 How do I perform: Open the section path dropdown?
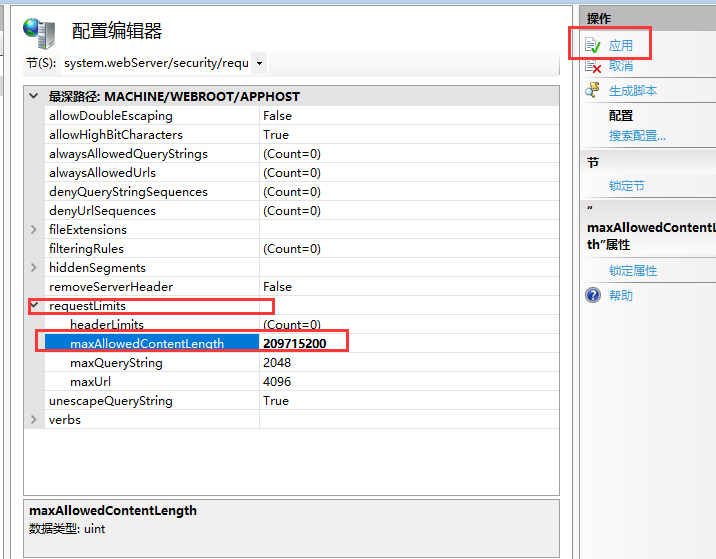(x=259, y=63)
